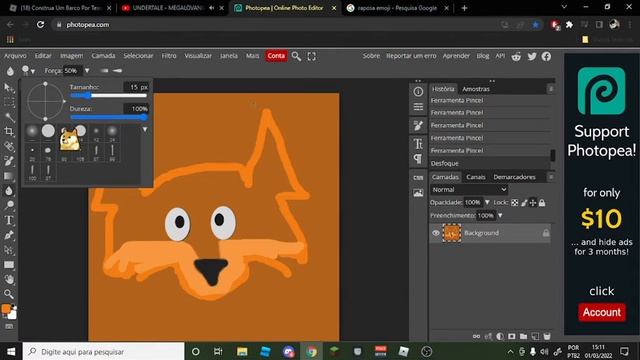
Task: Add an adjustment layer via half-circle icon
Action: 500,336
